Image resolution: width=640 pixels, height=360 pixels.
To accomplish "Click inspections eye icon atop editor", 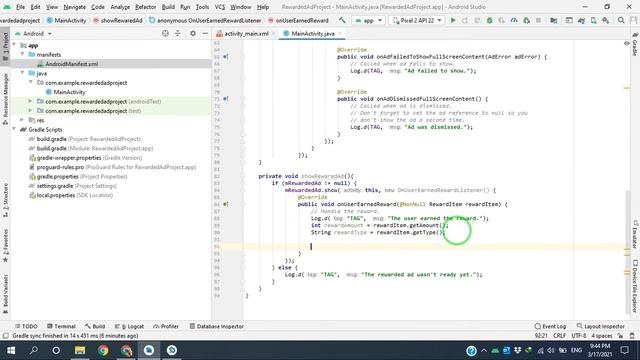I will coord(627,43).
